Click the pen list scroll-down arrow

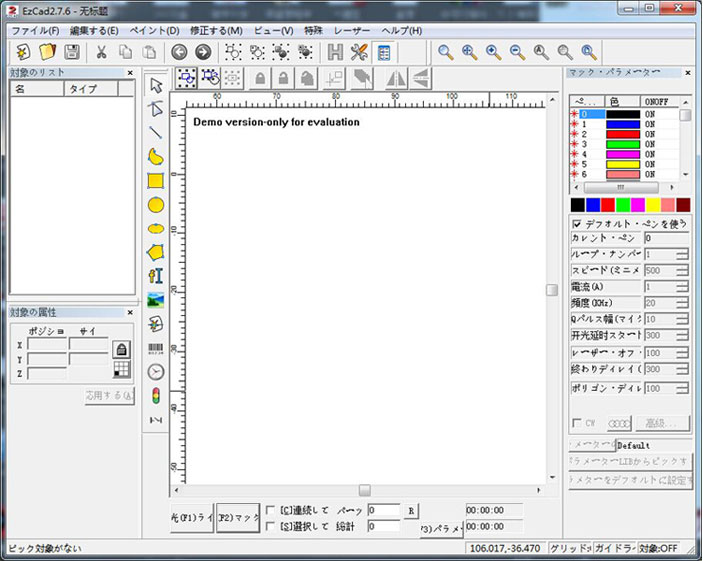(x=686, y=174)
